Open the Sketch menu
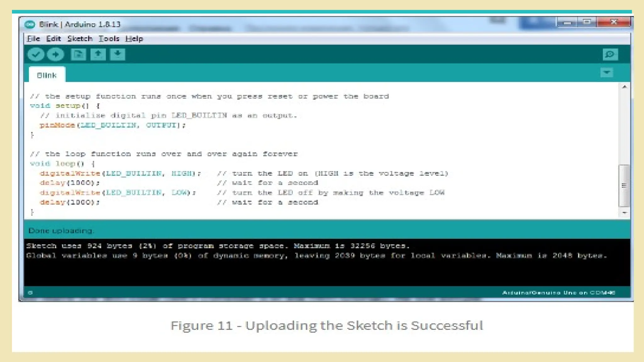Image resolution: width=644 pixels, height=362 pixels. 80,39
